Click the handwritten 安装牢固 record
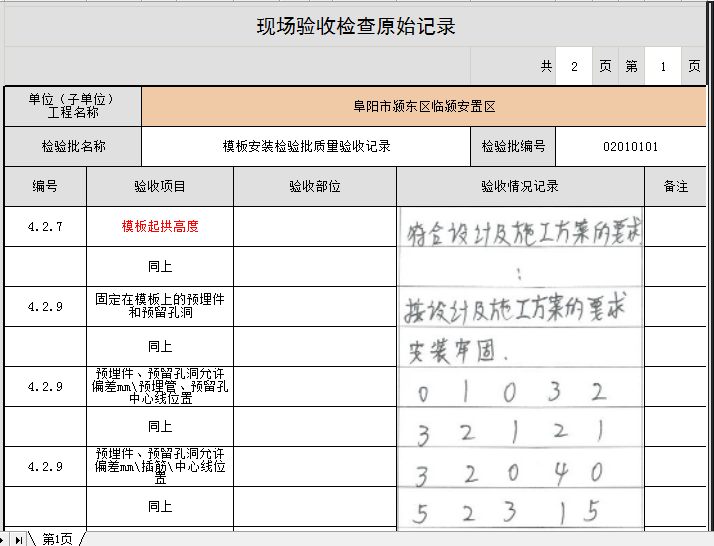This screenshot has height=546, width=714. point(458,352)
